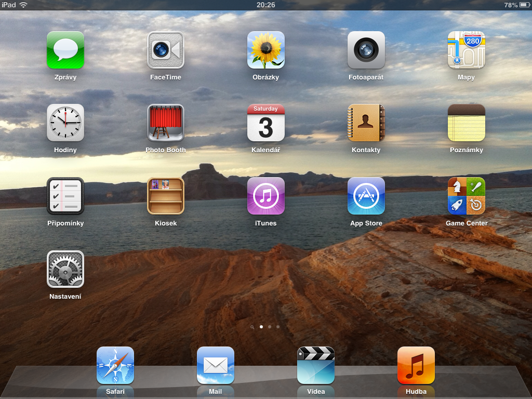Open Mapy to view maps
The width and height of the screenshot is (532, 399).
(x=466, y=50)
